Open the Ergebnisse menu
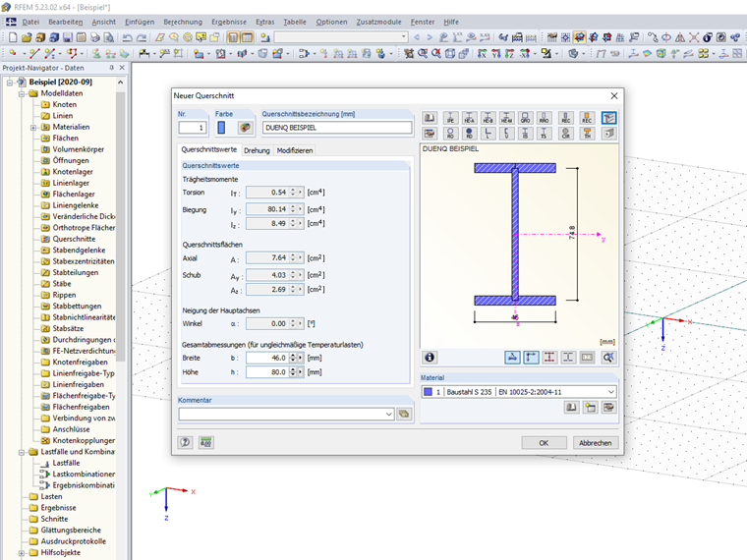747x560 pixels. 229,22
